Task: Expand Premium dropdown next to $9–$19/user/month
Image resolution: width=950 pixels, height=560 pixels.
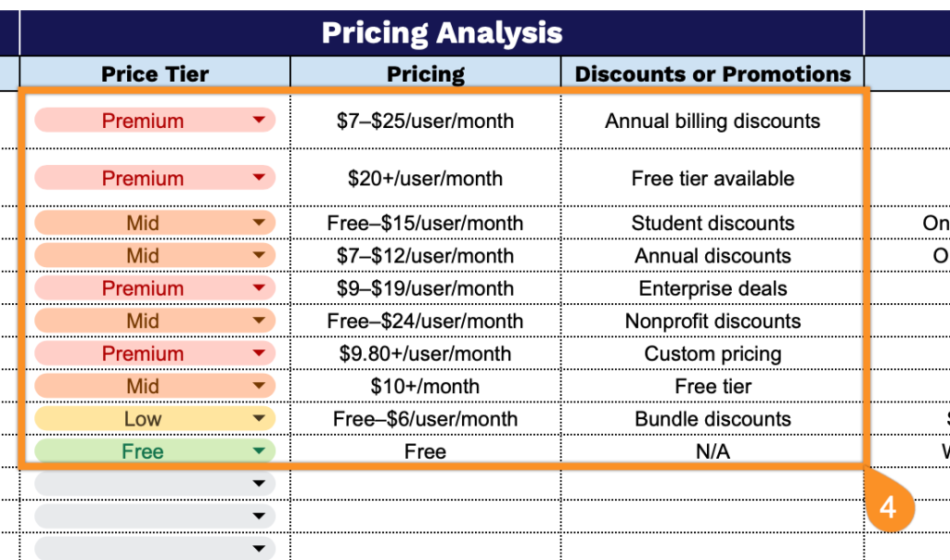Action: point(259,288)
